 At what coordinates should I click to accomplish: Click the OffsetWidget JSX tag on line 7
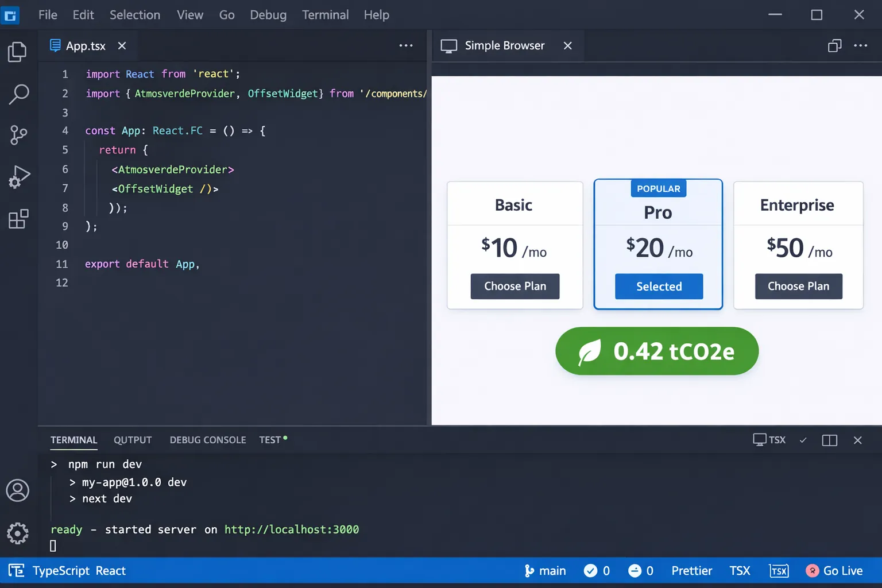(x=165, y=189)
